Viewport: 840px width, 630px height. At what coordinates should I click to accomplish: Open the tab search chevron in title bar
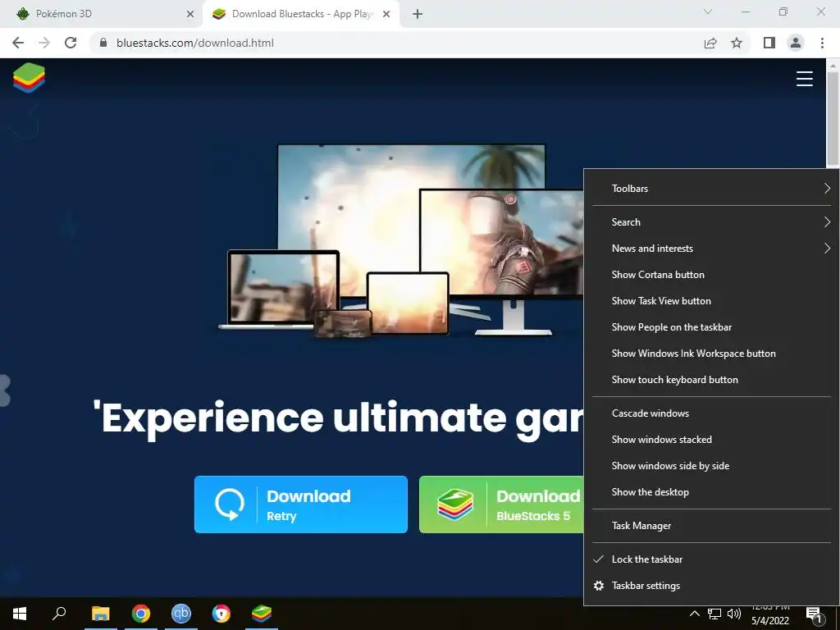pyautogui.click(x=708, y=11)
